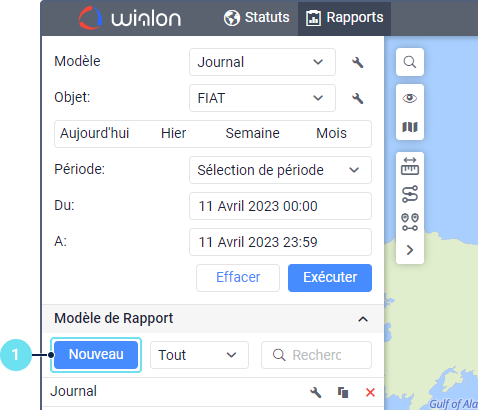This screenshot has height=410, width=478.
Task: Switch to the Rapports tab
Action: [344, 18]
